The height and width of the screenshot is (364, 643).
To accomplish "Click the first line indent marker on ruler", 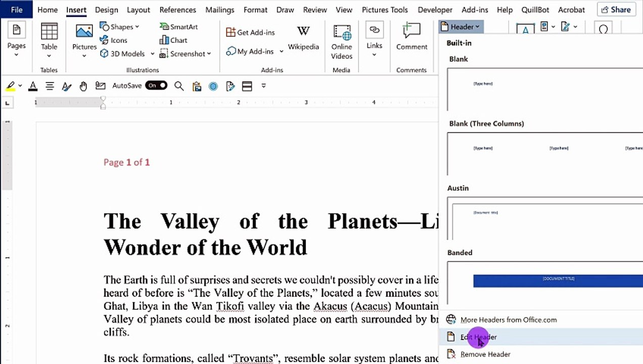I will [x=103, y=99].
